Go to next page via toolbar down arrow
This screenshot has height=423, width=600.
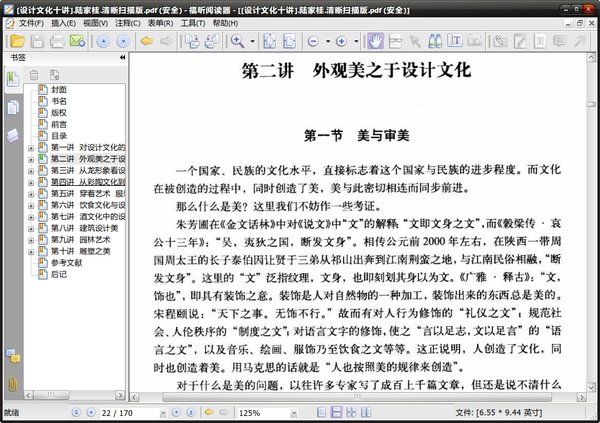[x=123, y=41]
